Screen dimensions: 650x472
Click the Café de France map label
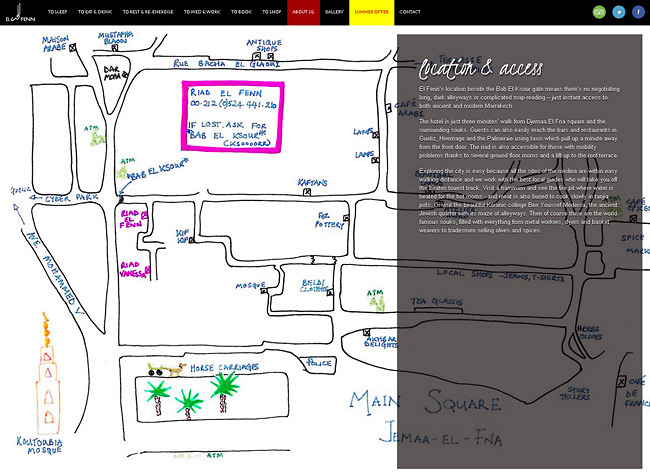(x=637, y=392)
